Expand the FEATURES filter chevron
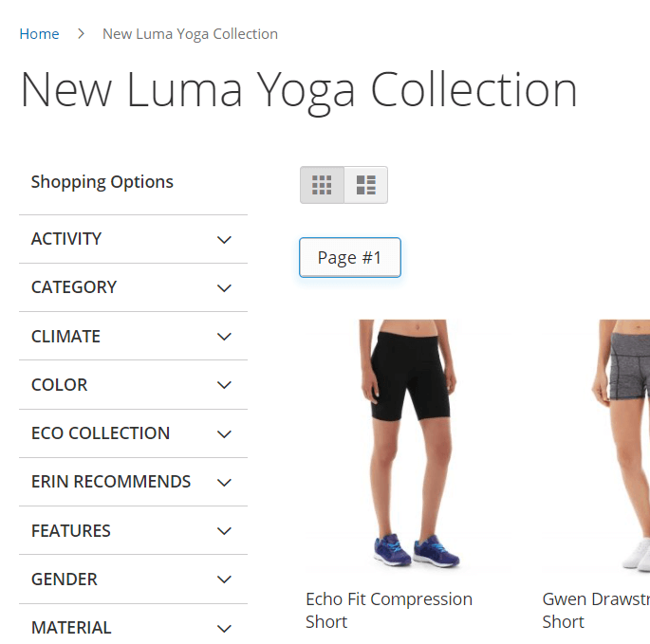 pyautogui.click(x=224, y=531)
